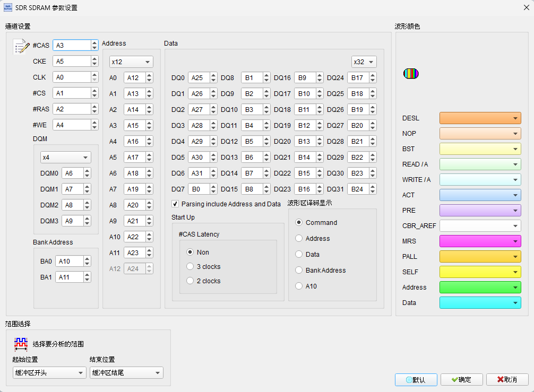Increment the address A5 spinner
The image size is (534, 392).
pos(149,155)
